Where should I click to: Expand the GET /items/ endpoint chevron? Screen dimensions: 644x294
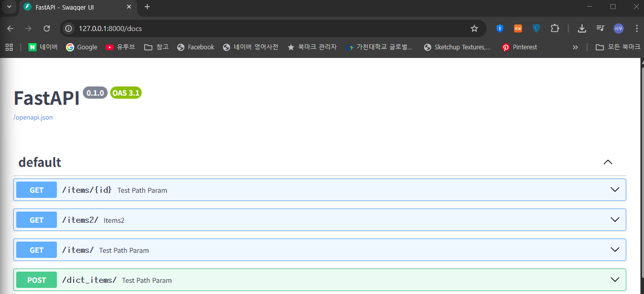[x=615, y=250]
